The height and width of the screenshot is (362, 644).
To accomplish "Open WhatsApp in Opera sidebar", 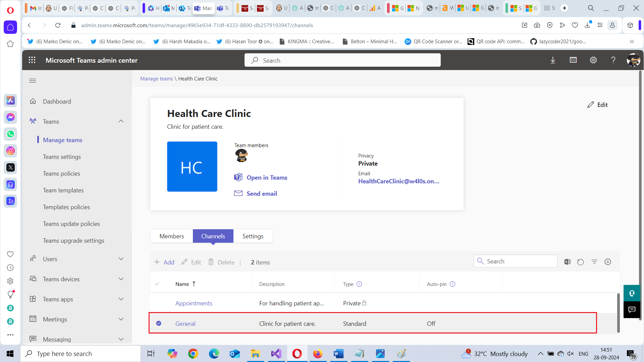I will 10,134.
